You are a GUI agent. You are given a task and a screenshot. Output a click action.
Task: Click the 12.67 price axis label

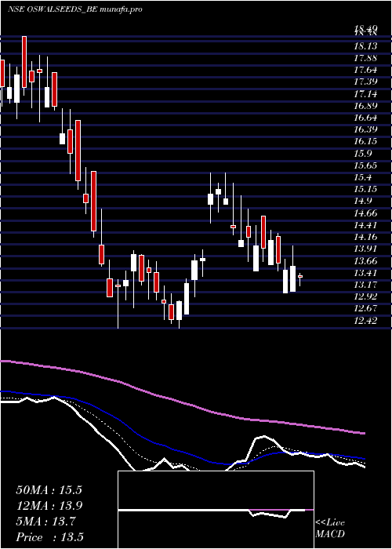tap(365, 308)
